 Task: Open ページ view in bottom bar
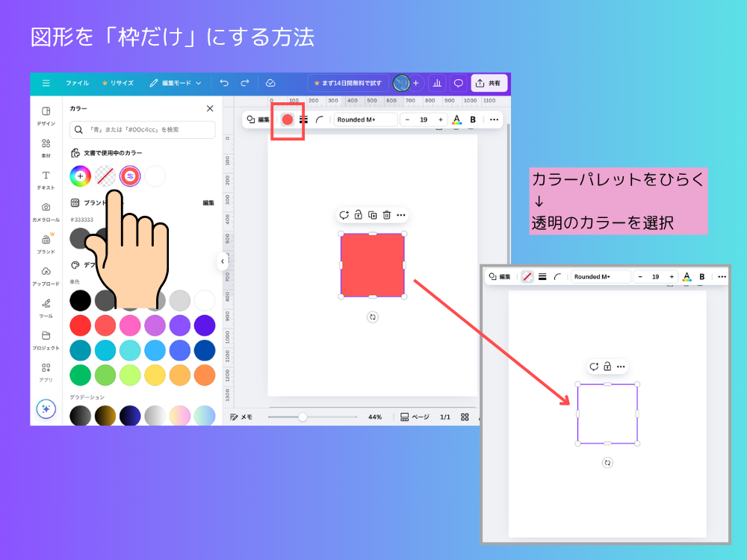click(415, 417)
